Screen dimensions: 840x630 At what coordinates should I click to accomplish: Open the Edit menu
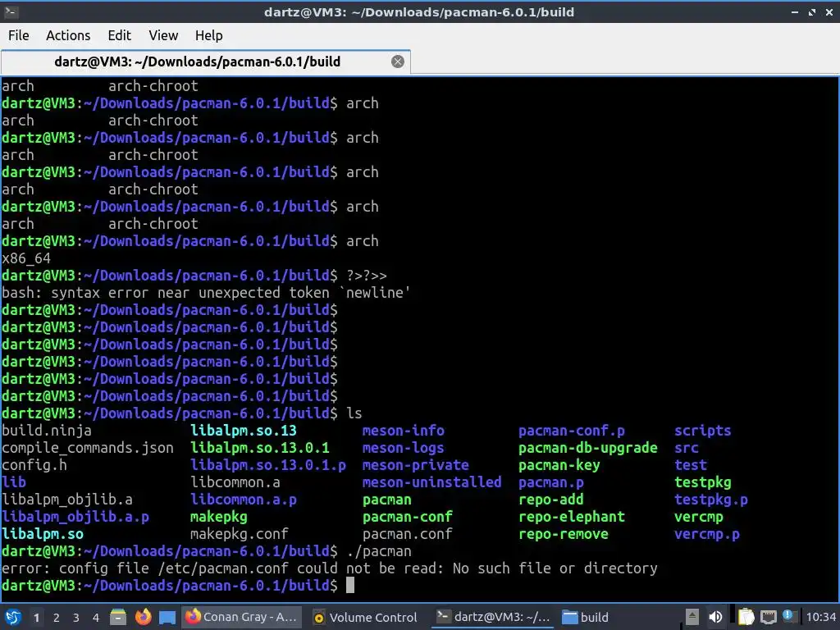119,35
